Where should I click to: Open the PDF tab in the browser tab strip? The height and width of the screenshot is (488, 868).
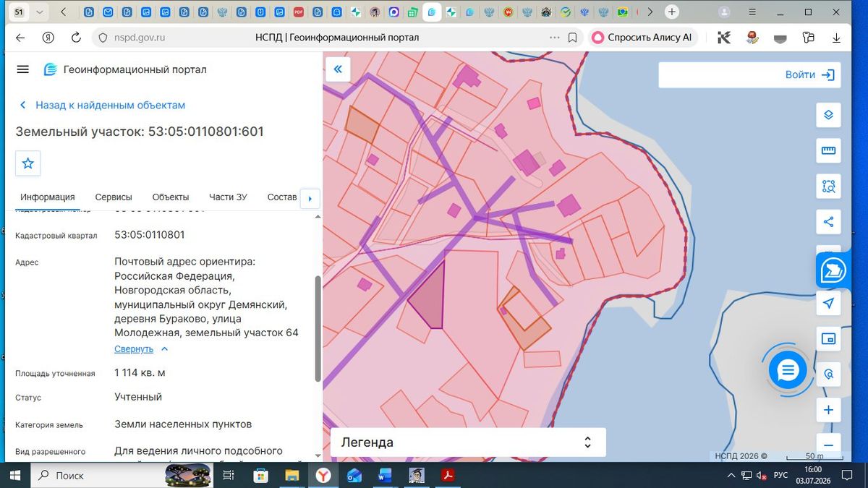point(299,12)
